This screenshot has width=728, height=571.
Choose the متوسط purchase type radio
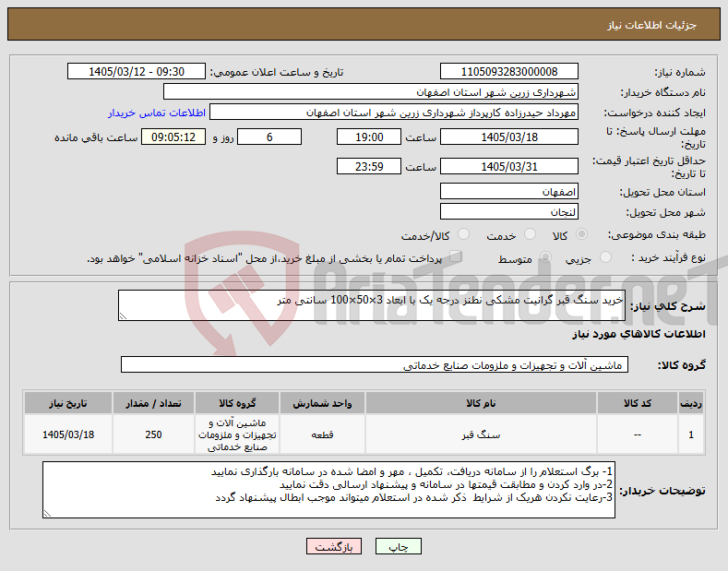coord(545,257)
